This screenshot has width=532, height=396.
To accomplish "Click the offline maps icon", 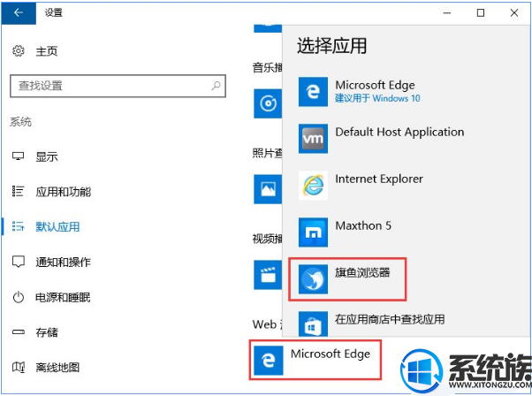I will (x=19, y=367).
